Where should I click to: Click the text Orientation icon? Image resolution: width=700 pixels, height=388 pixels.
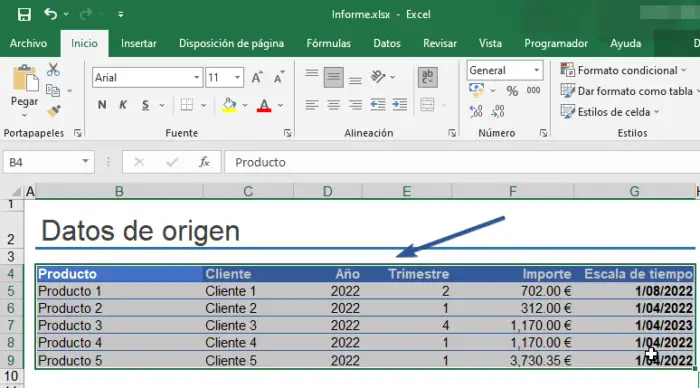coord(378,77)
